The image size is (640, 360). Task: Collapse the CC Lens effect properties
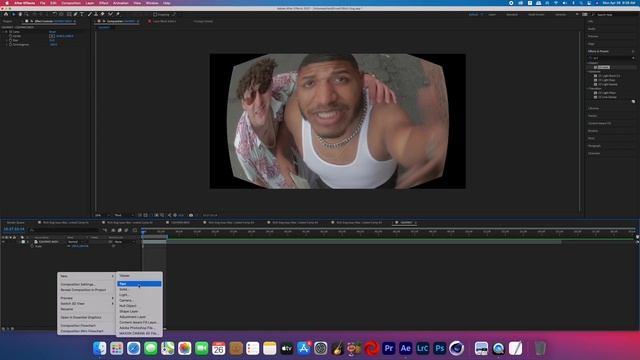(2, 31)
